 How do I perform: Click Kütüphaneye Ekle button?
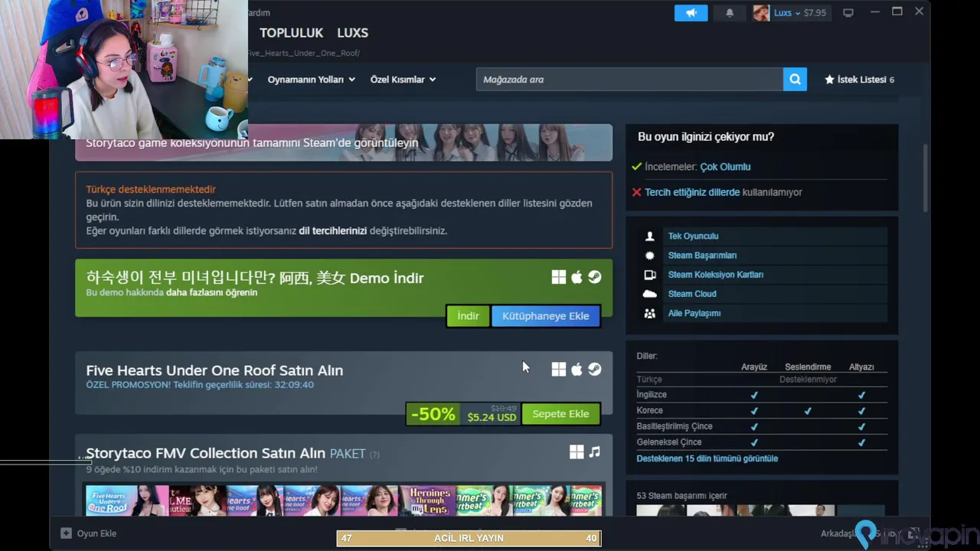546,316
